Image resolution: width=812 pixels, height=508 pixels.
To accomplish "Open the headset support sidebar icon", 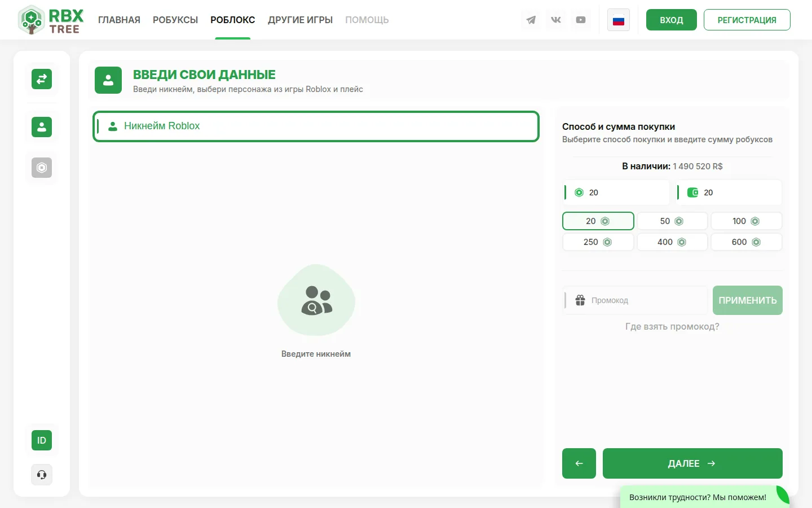I will [x=42, y=475].
